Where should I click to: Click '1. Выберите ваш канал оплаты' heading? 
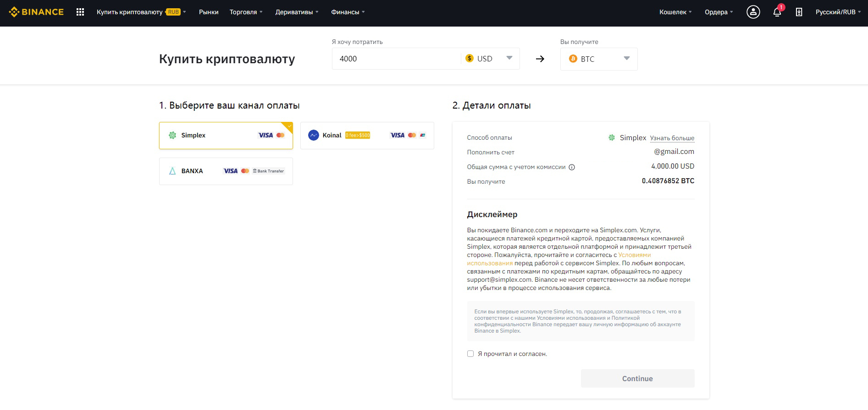click(x=229, y=105)
